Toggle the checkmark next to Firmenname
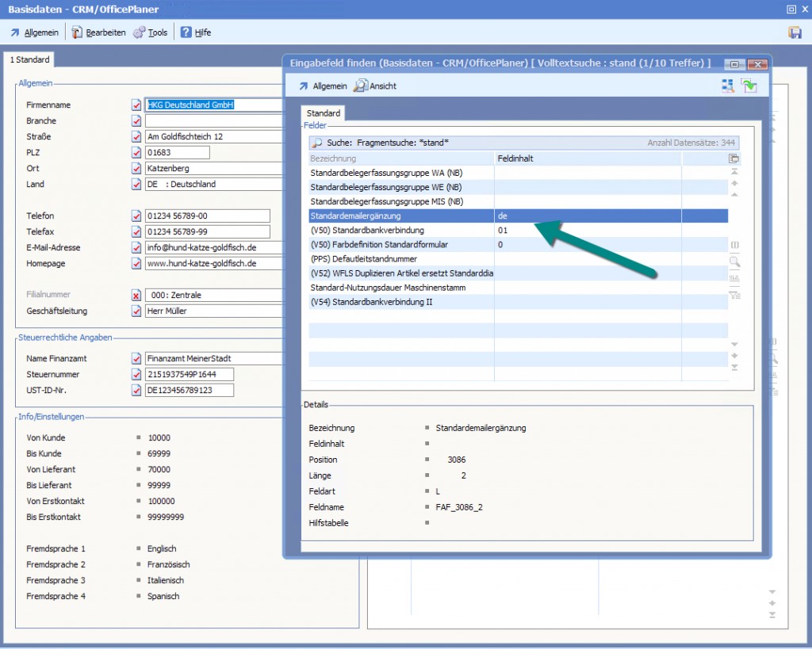812x649 pixels. point(136,105)
